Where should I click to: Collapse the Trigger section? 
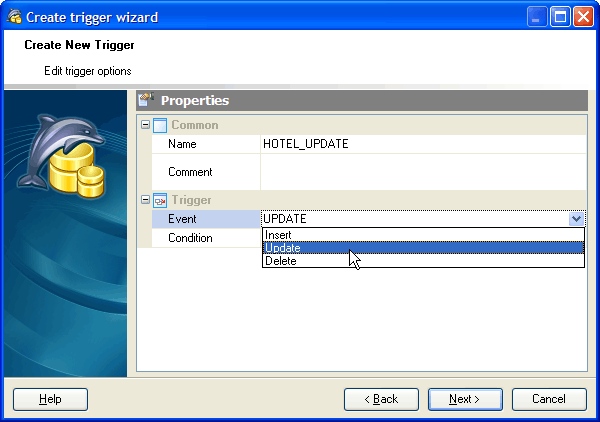tap(145, 200)
